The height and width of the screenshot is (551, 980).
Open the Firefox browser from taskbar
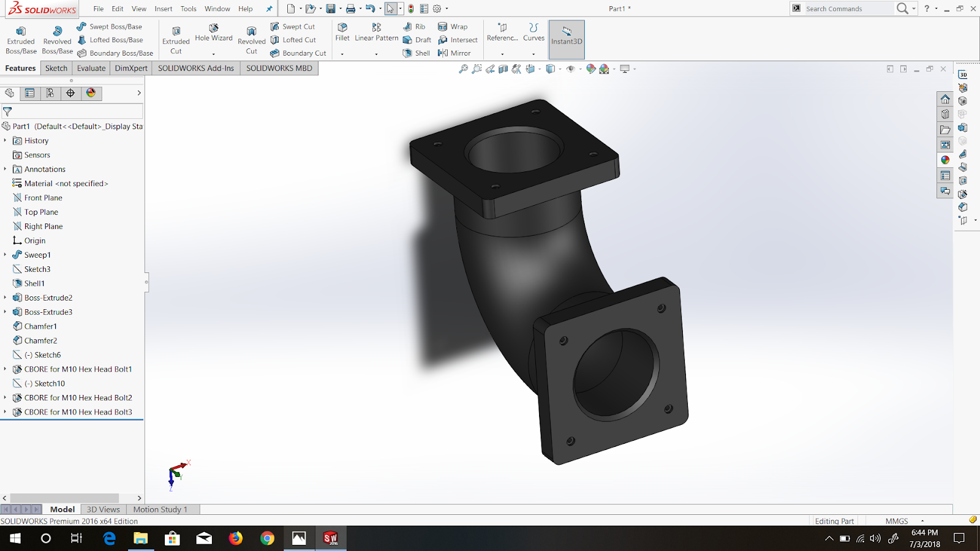click(x=236, y=538)
